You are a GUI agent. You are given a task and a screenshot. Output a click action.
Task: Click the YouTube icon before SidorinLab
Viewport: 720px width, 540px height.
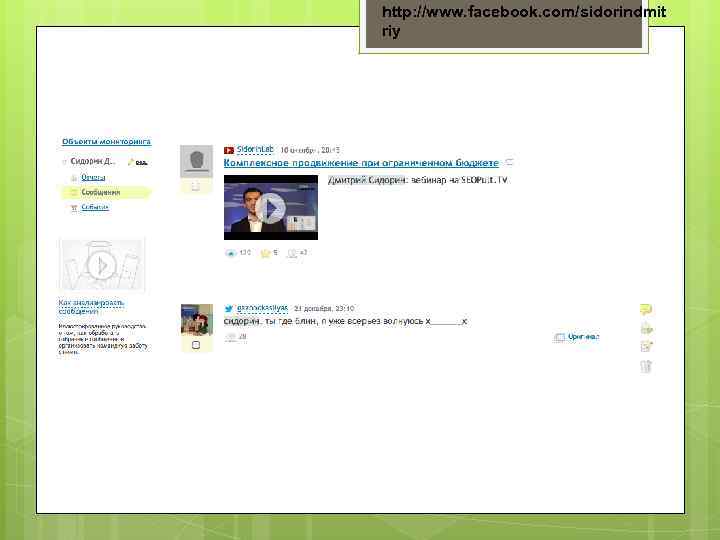[x=229, y=150]
